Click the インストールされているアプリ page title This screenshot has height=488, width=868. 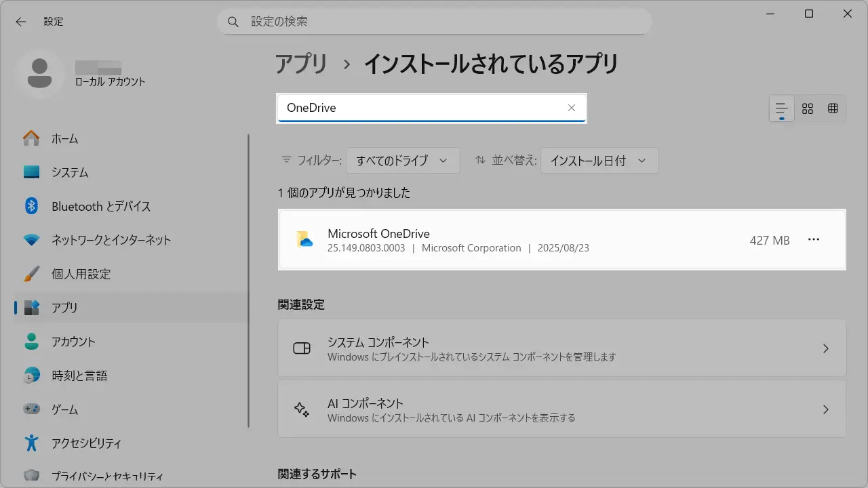pos(492,64)
